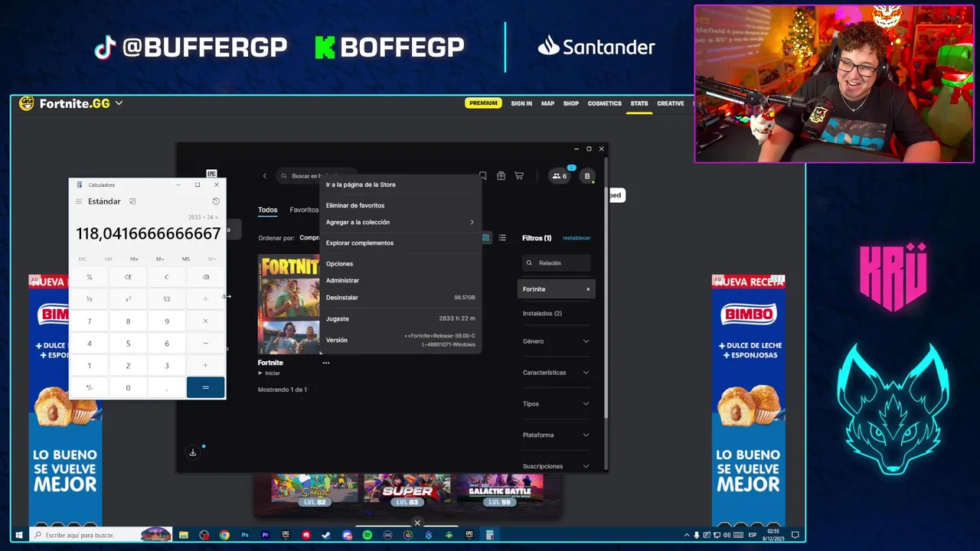This screenshot has width=980, height=551.
Task: Click the plus/minus sign toggle key
Action: [89, 388]
